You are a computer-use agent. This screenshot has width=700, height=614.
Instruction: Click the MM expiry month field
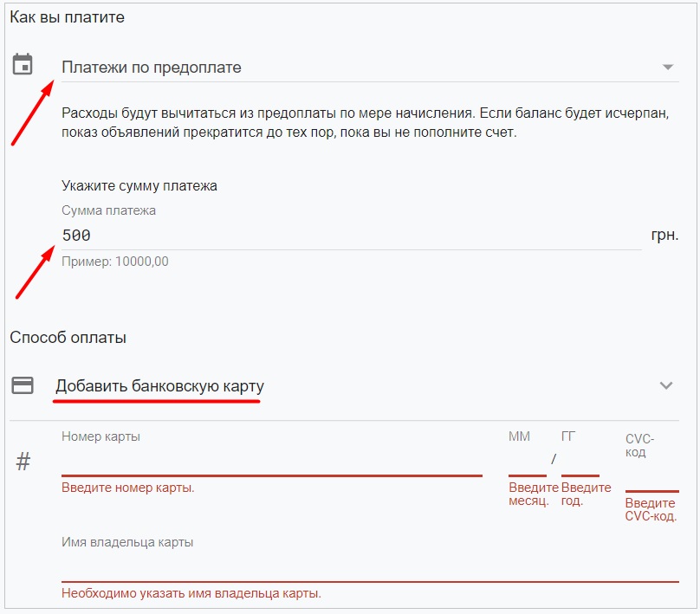tap(528, 462)
